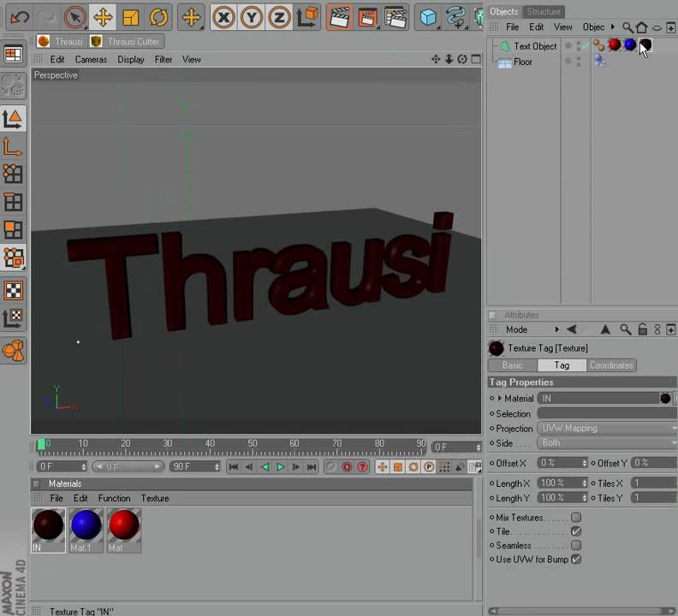The image size is (678, 616).
Task: Select the IN material thumbnail
Action: pos(49,530)
